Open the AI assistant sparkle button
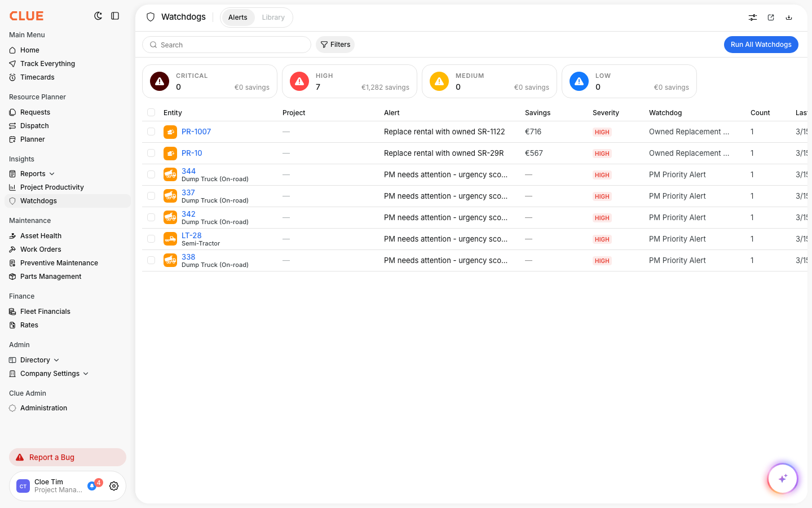The width and height of the screenshot is (812, 508). tap(783, 479)
